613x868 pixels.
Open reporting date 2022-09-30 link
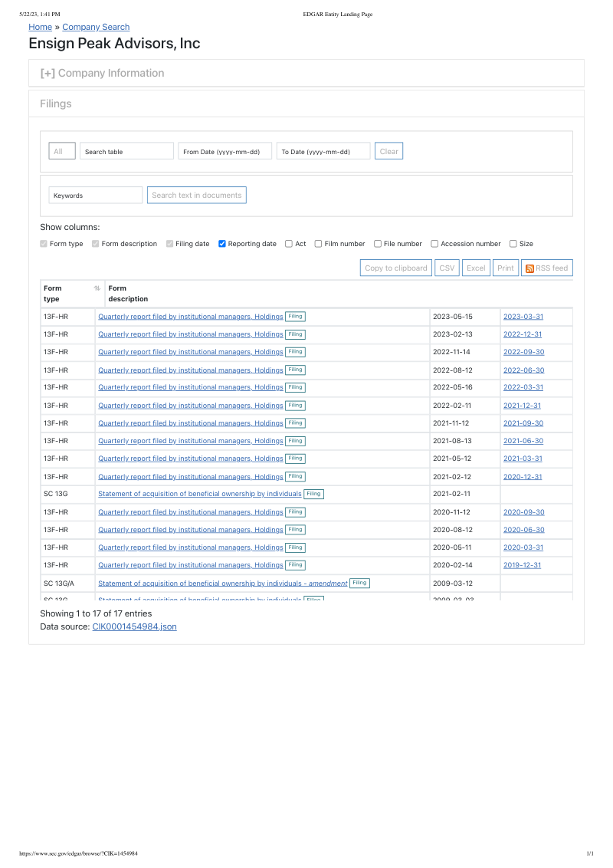click(x=524, y=352)
